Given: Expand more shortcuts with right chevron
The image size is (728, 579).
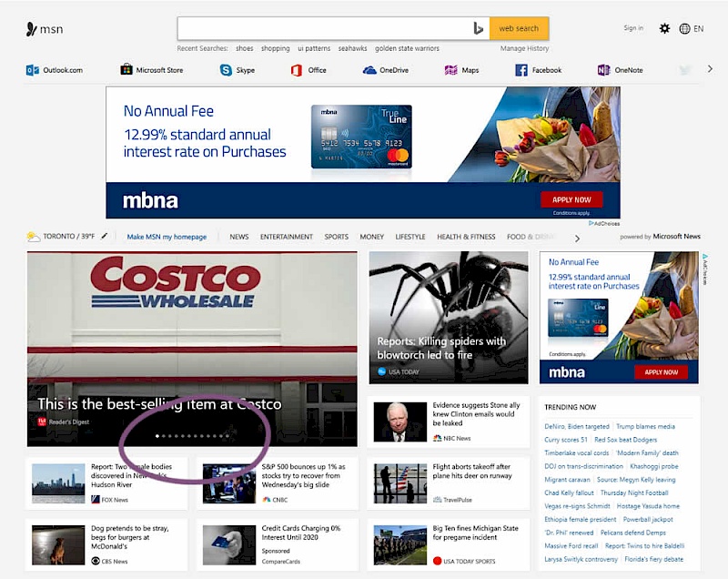Looking at the screenshot, I should point(710,69).
